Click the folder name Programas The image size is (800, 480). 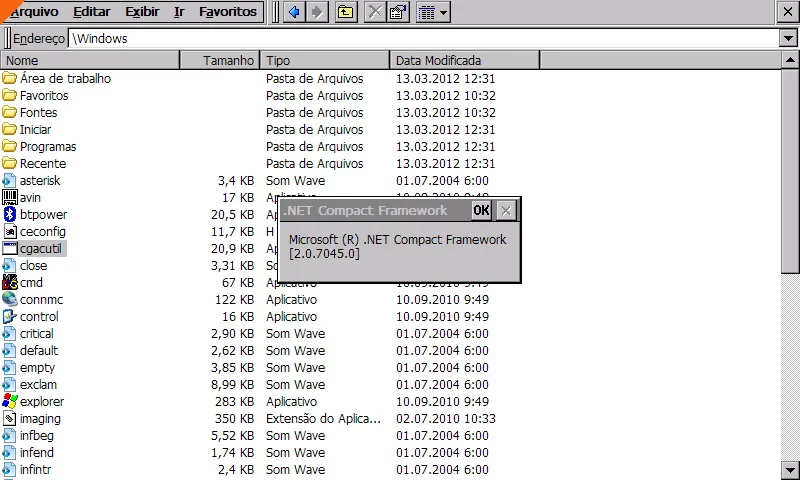[48, 147]
